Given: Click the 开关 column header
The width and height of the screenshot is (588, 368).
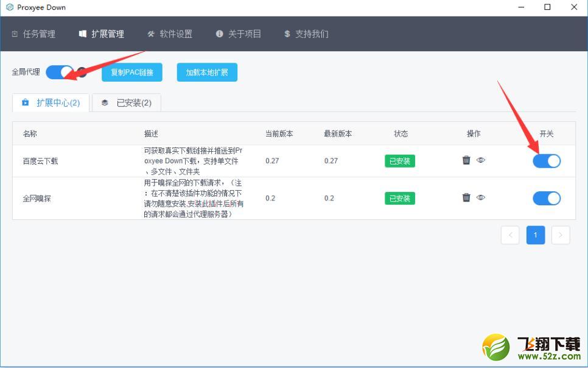Looking at the screenshot, I should click(x=547, y=133).
